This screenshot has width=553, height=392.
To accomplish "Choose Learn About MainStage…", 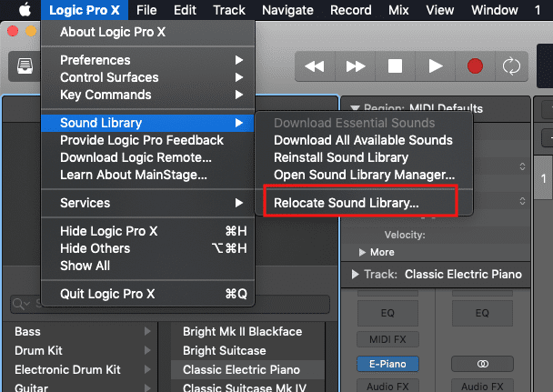I will pos(147,175).
